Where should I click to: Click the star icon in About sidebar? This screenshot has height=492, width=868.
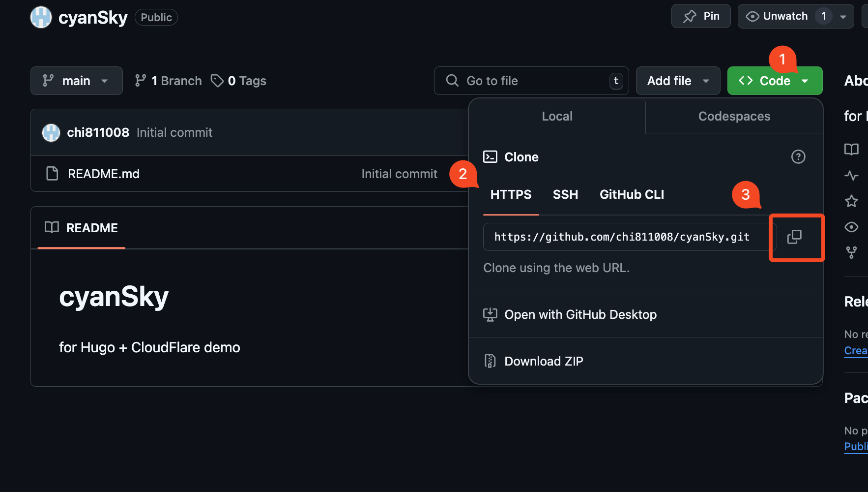pos(851,201)
